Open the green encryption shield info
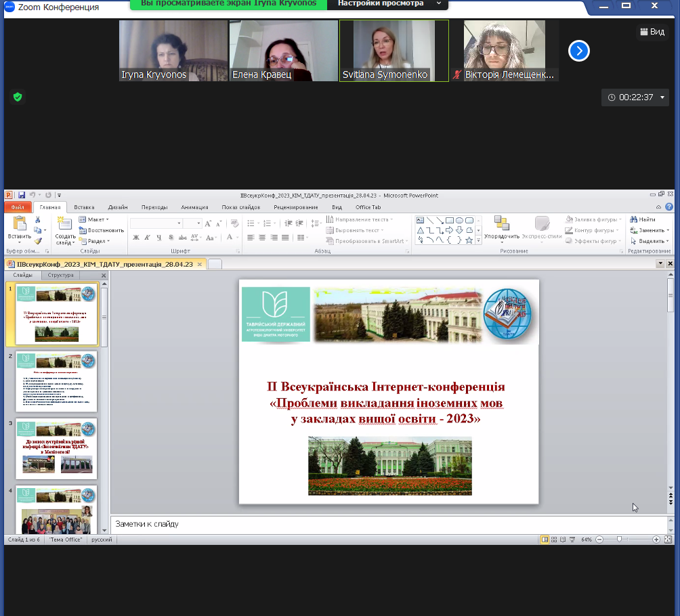 click(x=18, y=97)
